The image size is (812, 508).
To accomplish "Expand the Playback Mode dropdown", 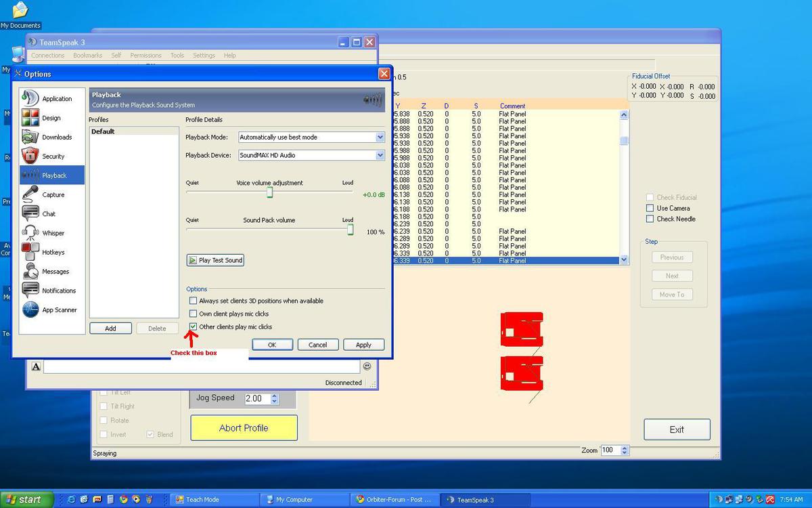I will [x=380, y=137].
